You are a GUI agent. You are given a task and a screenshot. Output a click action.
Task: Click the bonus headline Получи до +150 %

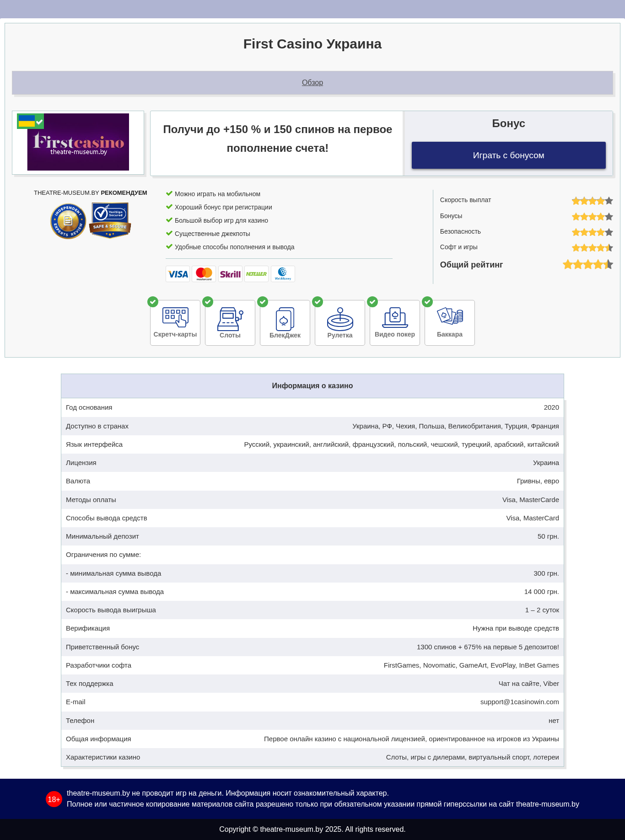click(x=278, y=139)
